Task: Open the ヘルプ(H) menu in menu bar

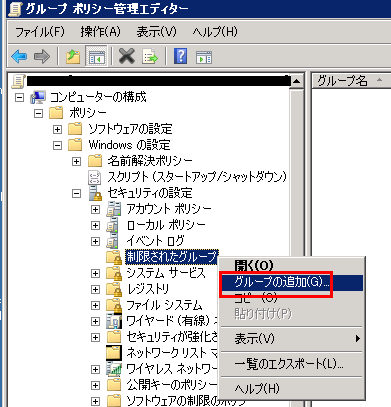Action: 215,32
